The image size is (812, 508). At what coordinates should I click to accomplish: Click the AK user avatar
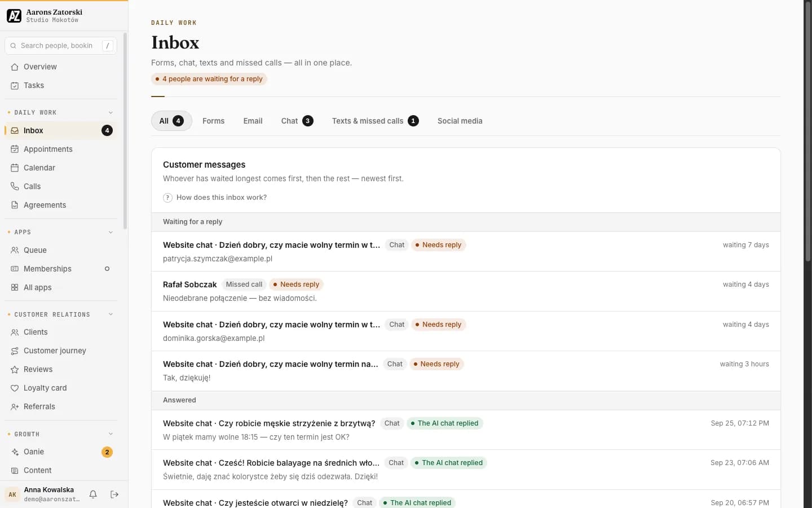pos(12,494)
